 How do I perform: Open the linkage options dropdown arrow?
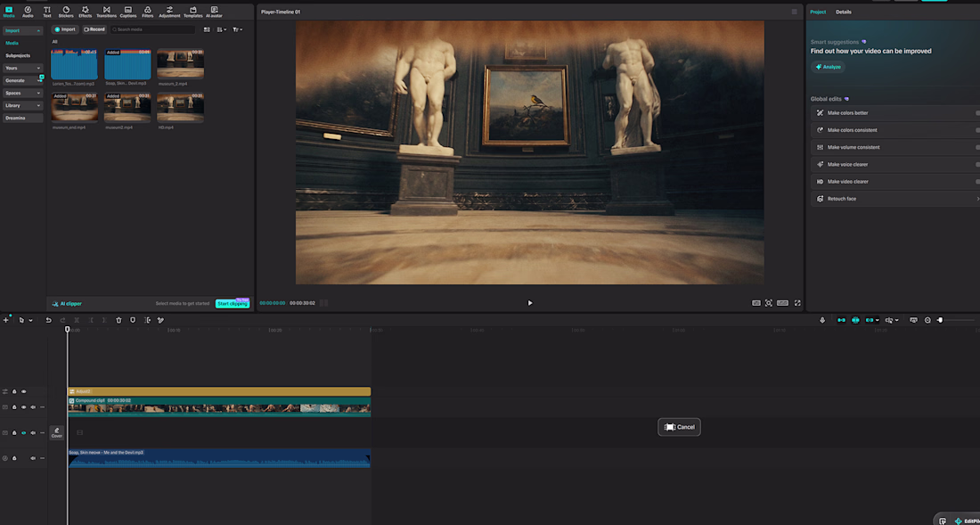[878, 320]
